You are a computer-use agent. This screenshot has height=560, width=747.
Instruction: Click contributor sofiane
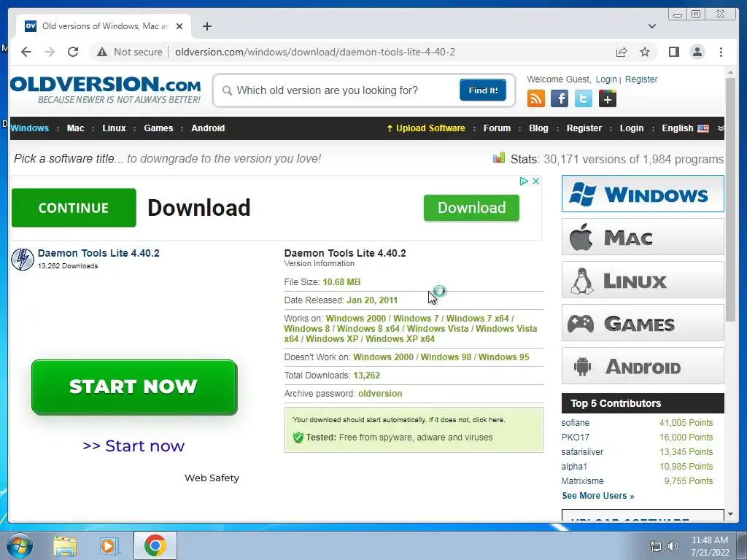575,423
